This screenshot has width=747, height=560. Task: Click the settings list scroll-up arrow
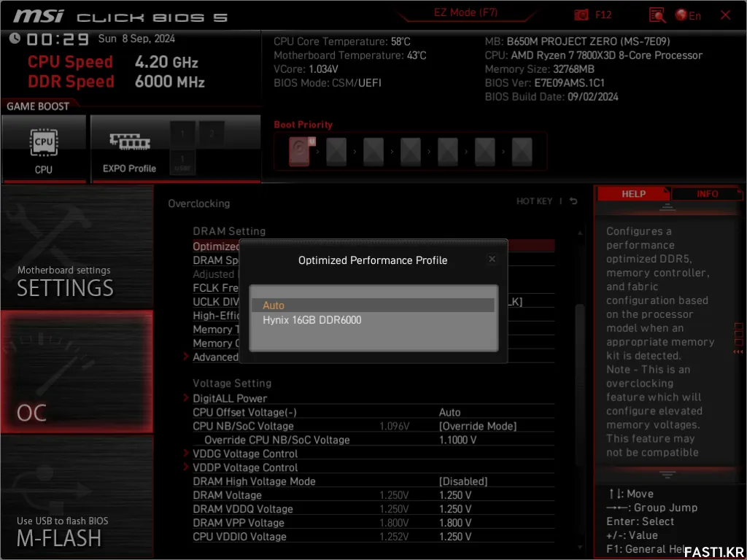coord(579,233)
